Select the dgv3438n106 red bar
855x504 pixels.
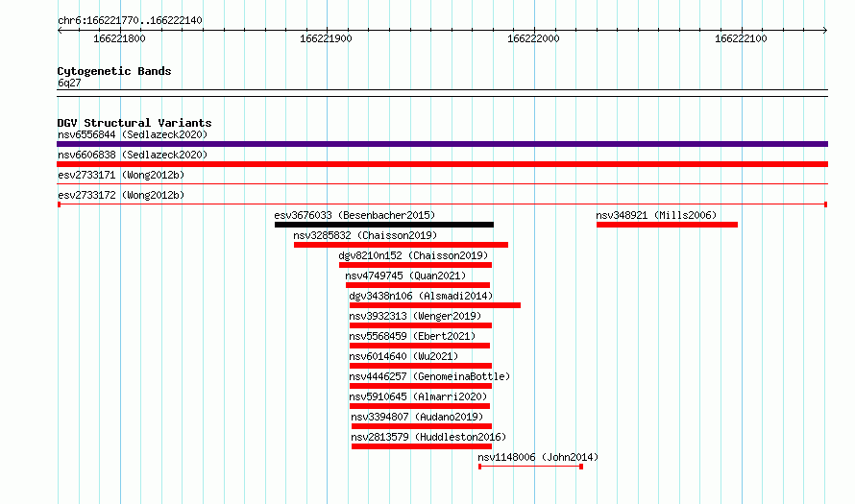click(435, 305)
